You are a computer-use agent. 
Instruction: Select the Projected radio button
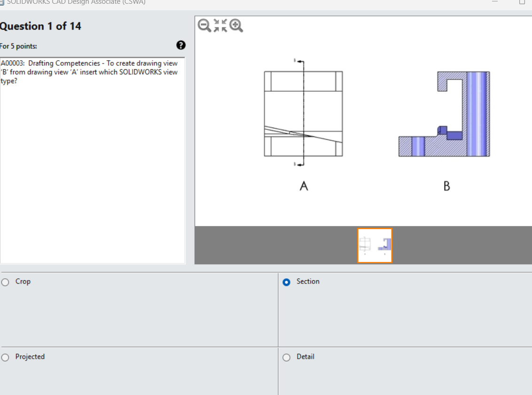(5, 357)
